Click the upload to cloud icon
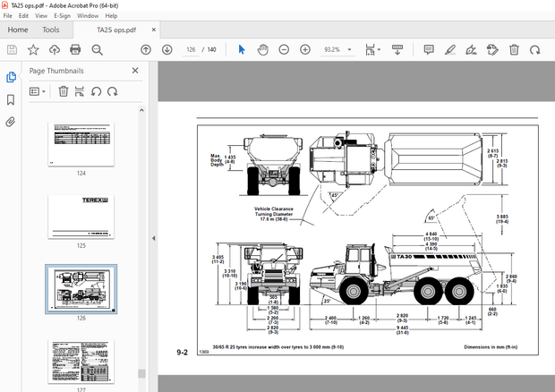This screenshot has height=392, width=555. point(54,50)
